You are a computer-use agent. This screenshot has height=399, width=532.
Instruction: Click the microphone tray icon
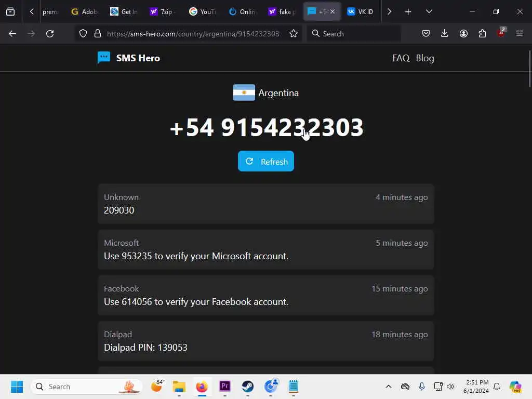(x=422, y=387)
